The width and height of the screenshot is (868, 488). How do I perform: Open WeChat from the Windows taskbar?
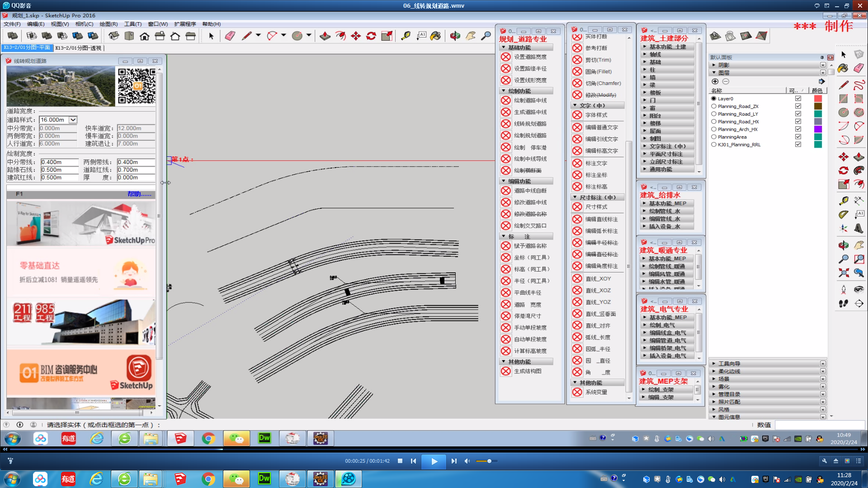(x=236, y=479)
